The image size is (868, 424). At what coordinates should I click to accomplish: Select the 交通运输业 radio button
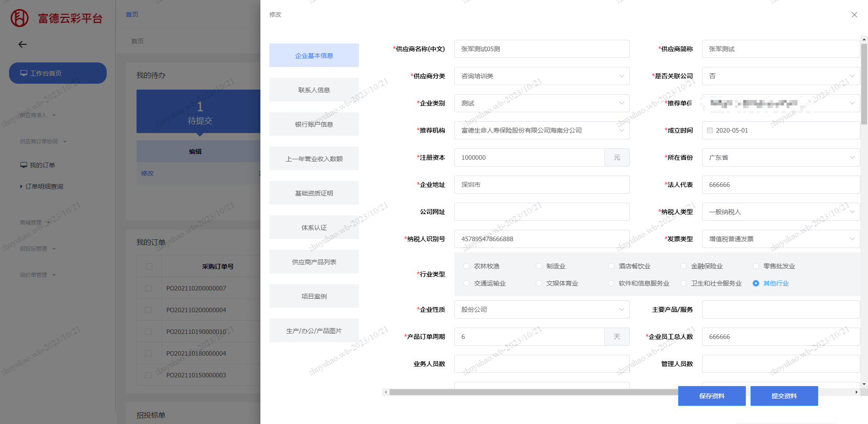pyautogui.click(x=467, y=283)
